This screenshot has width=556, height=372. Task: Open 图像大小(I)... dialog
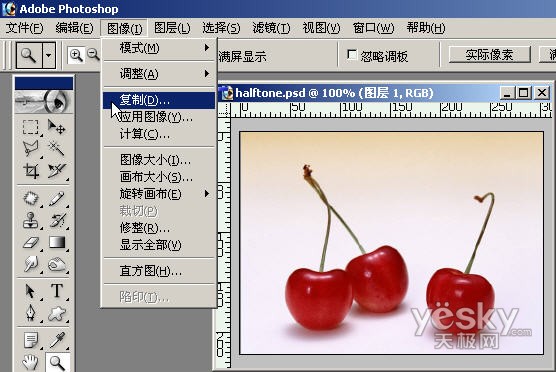[x=159, y=160]
